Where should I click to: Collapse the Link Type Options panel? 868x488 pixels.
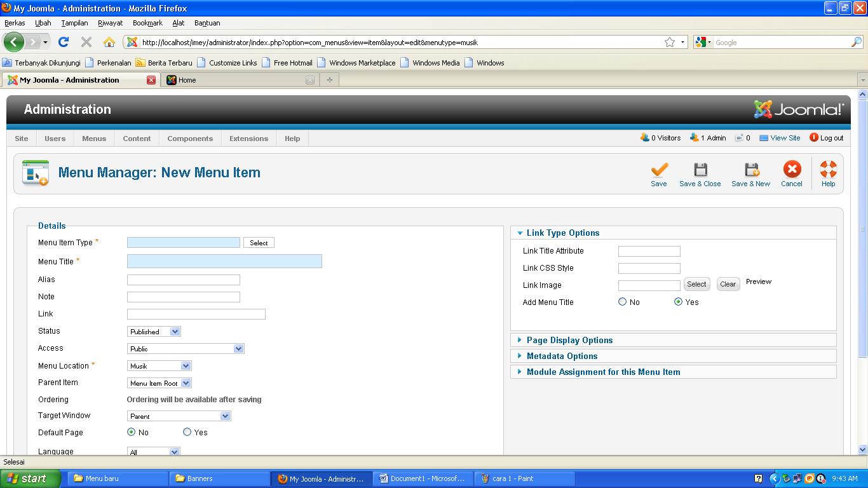click(673, 233)
